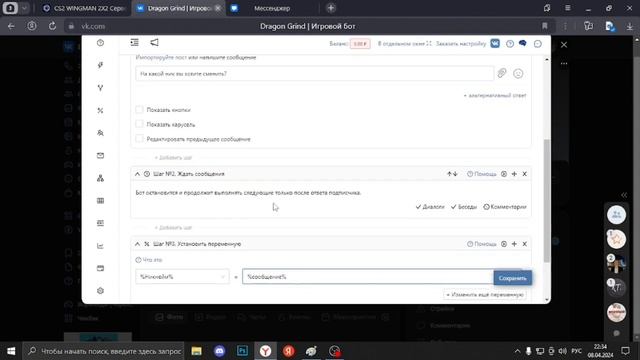Image resolution: width=640 pixels, height=360 pixels.
Task: Open a new browser tab
Action: click(331, 8)
